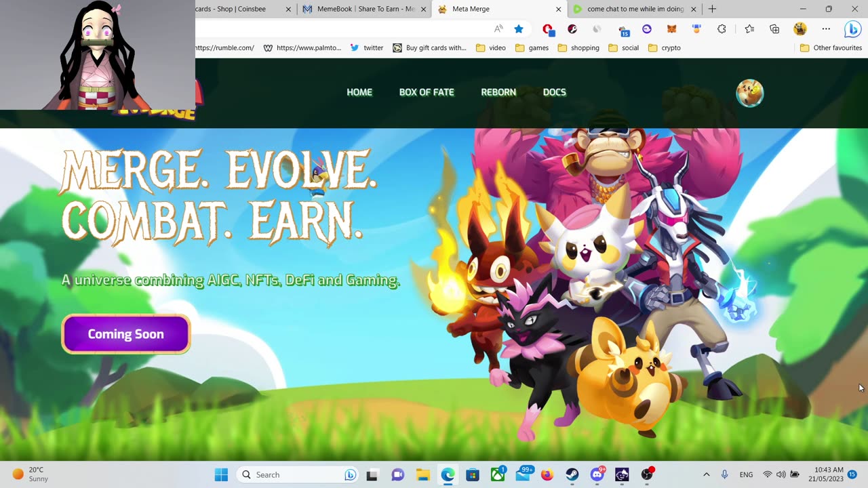Image resolution: width=868 pixels, height=488 pixels.
Task: Expand the Other favourites folder
Action: point(831,47)
